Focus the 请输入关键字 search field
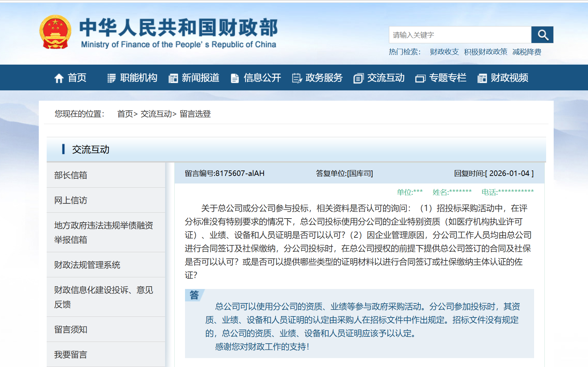The height and width of the screenshot is (367, 588). [460, 35]
